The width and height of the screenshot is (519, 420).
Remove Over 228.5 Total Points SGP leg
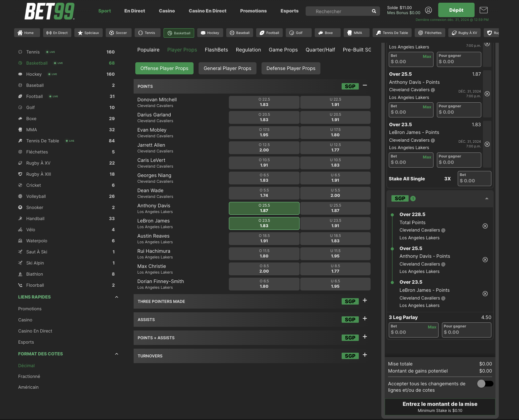pos(485,226)
